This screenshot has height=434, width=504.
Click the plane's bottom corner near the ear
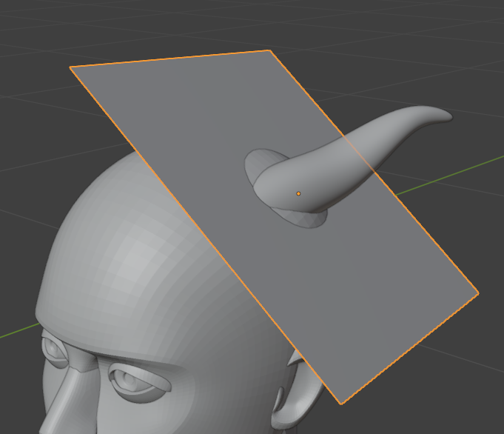pos(341,404)
